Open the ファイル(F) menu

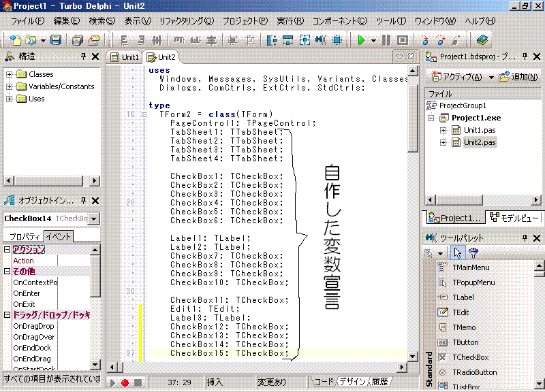click(x=28, y=21)
